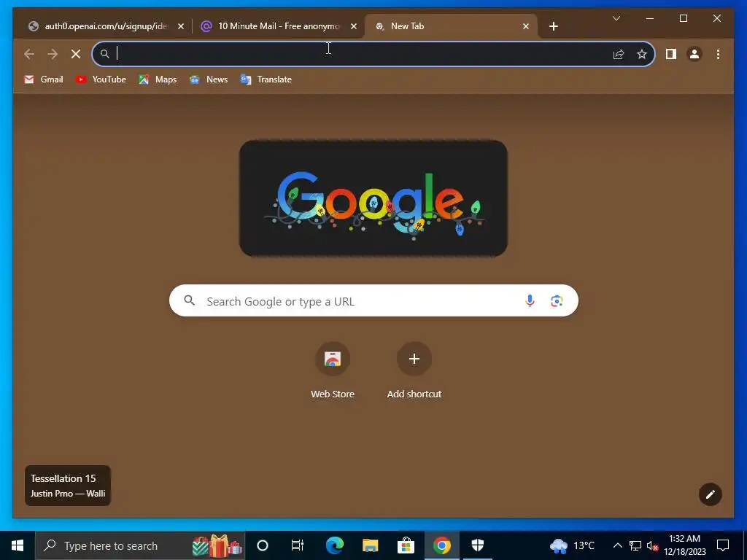Switch to the 10 Minute Mail tab

tap(278, 26)
